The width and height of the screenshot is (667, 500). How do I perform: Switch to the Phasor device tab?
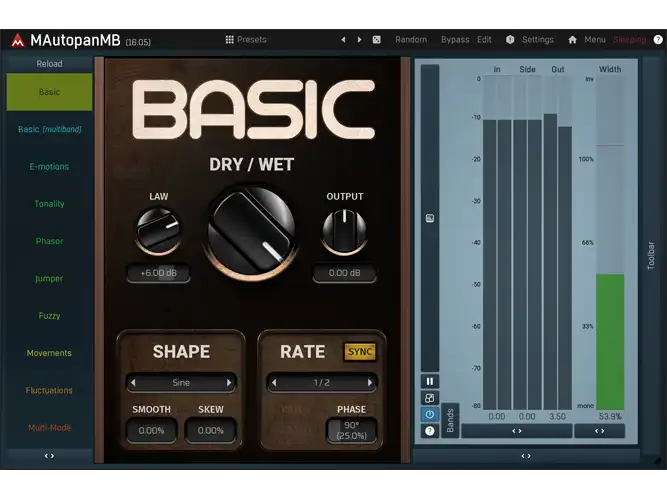[x=49, y=241]
